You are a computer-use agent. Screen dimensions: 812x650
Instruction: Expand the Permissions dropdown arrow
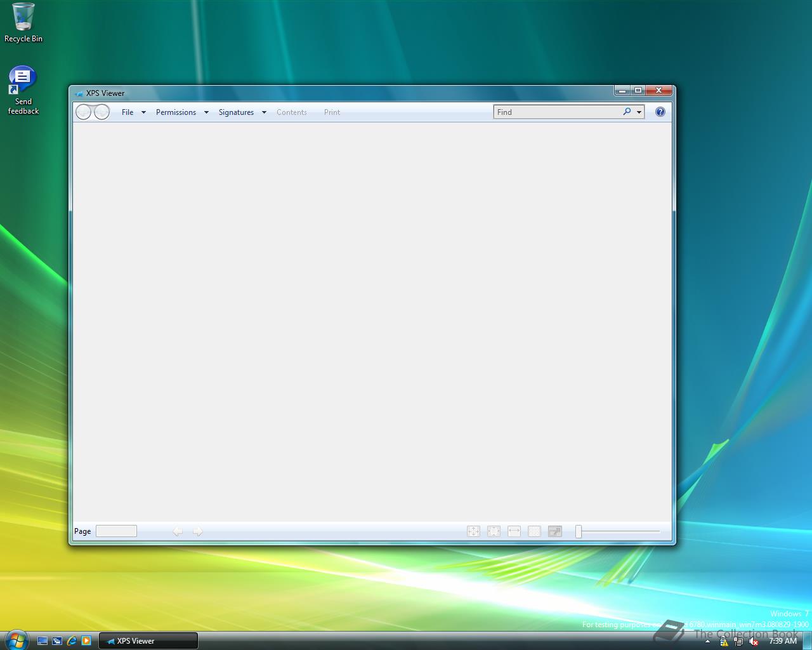[x=206, y=112]
